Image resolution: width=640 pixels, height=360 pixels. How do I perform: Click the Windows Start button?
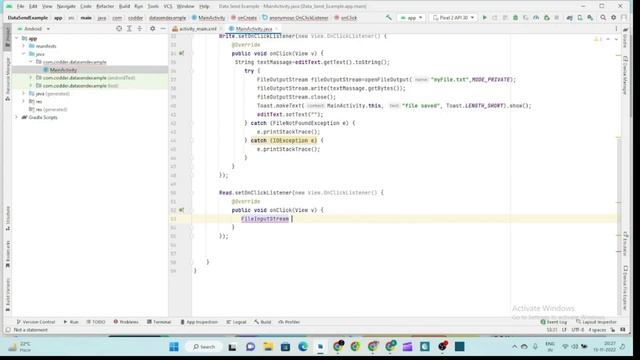point(174,347)
